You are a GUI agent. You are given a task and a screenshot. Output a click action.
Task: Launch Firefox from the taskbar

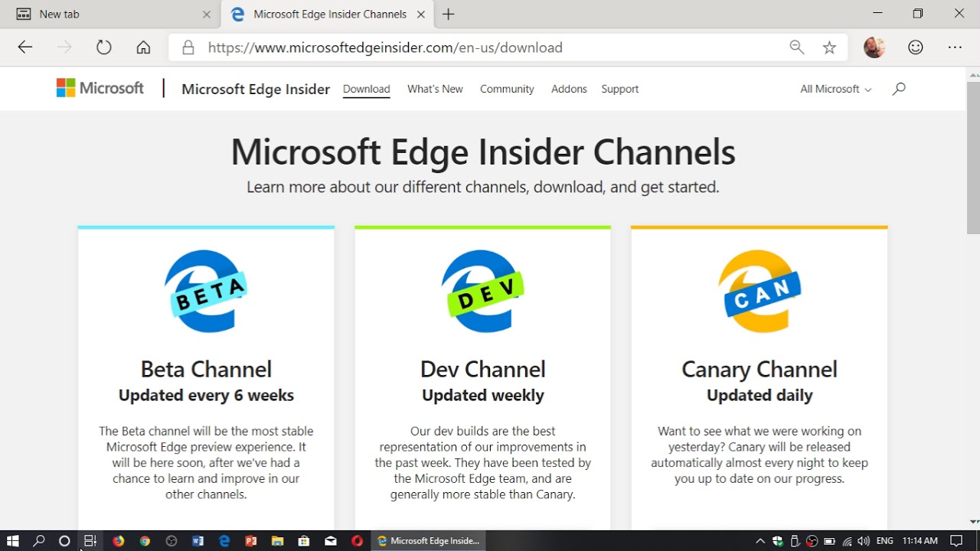coord(118,540)
